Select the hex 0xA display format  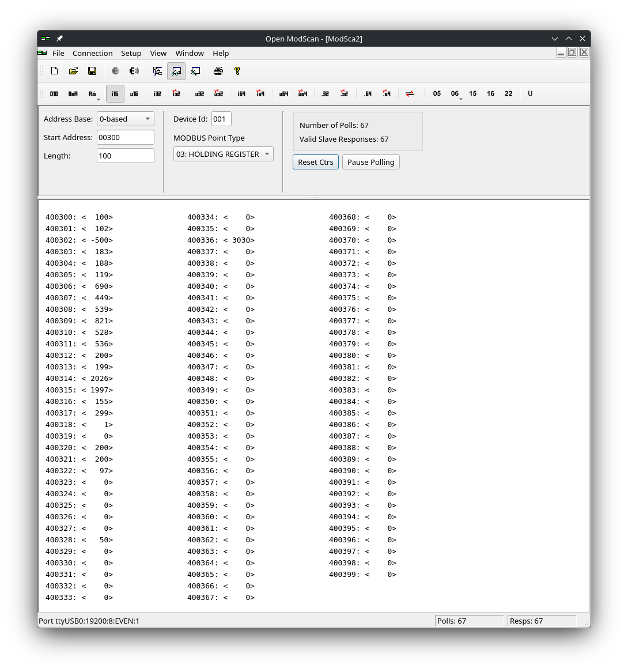pos(73,93)
